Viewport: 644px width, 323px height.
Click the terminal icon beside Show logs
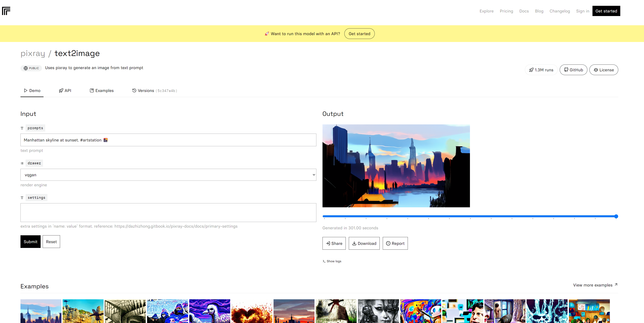tap(324, 261)
